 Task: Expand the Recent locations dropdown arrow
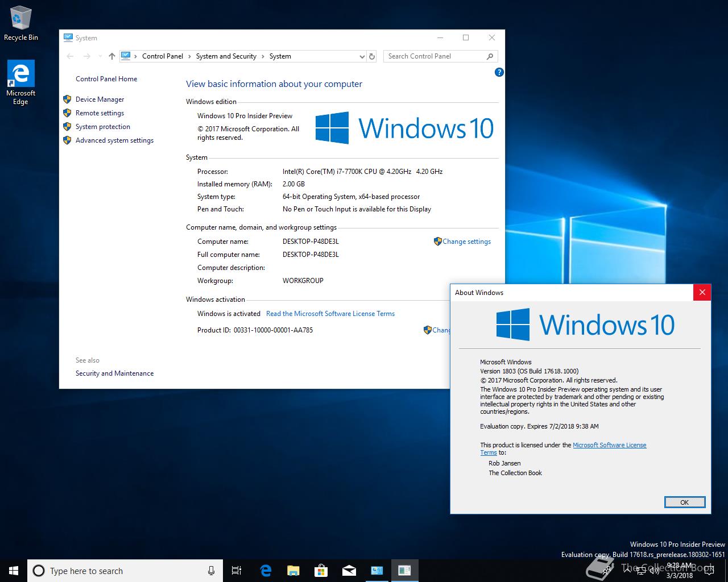click(101, 56)
